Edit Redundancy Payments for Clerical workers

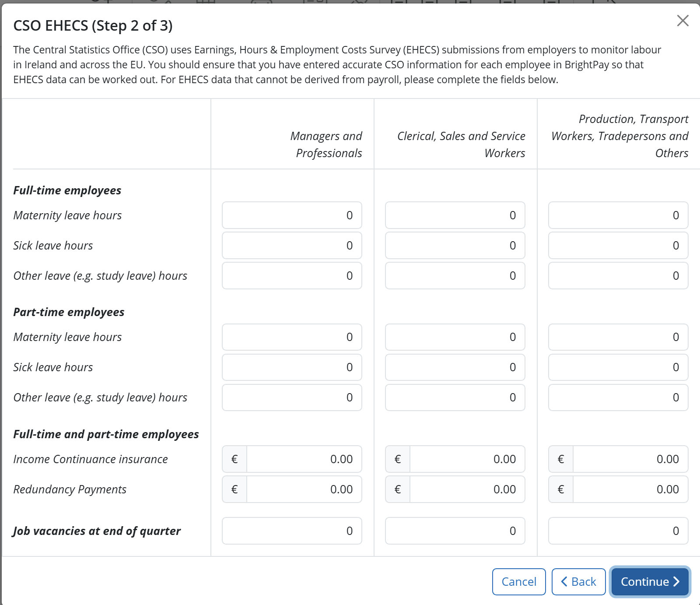tap(467, 489)
